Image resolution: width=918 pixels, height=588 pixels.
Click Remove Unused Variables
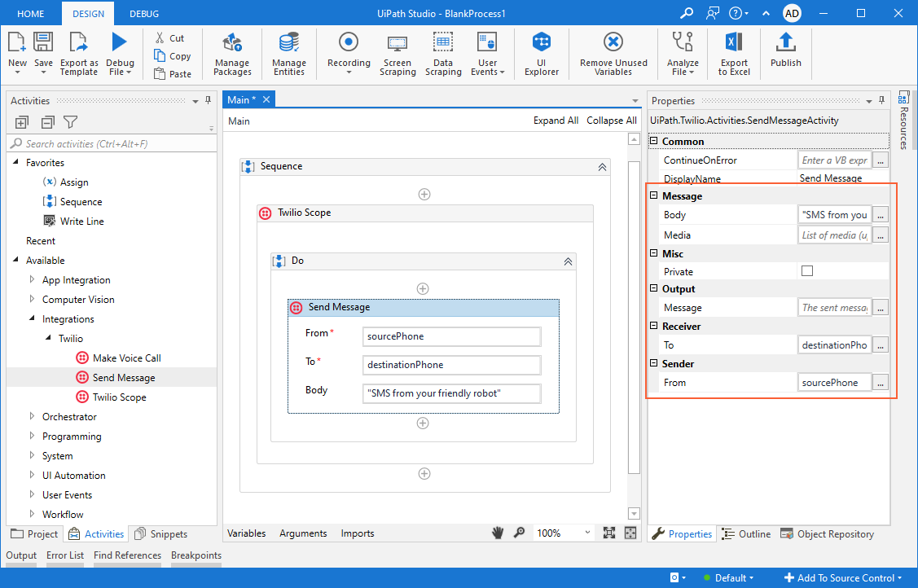(x=613, y=55)
